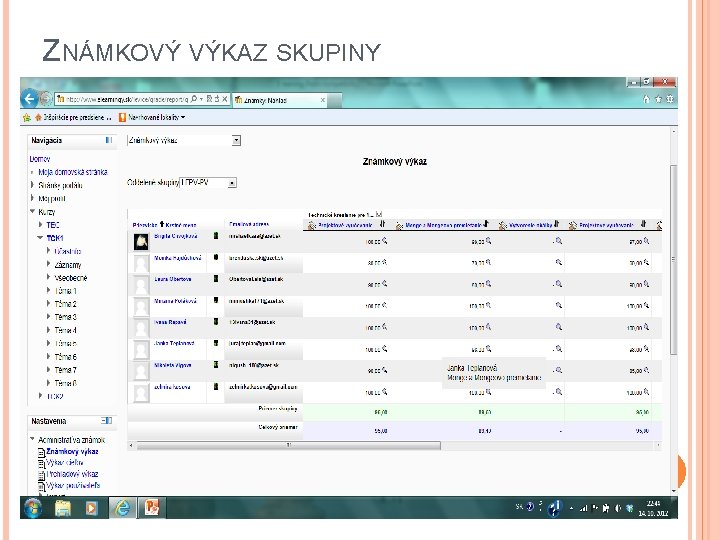
Task: Go back with the browser back arrow
Action: click(x=29, y=98)
